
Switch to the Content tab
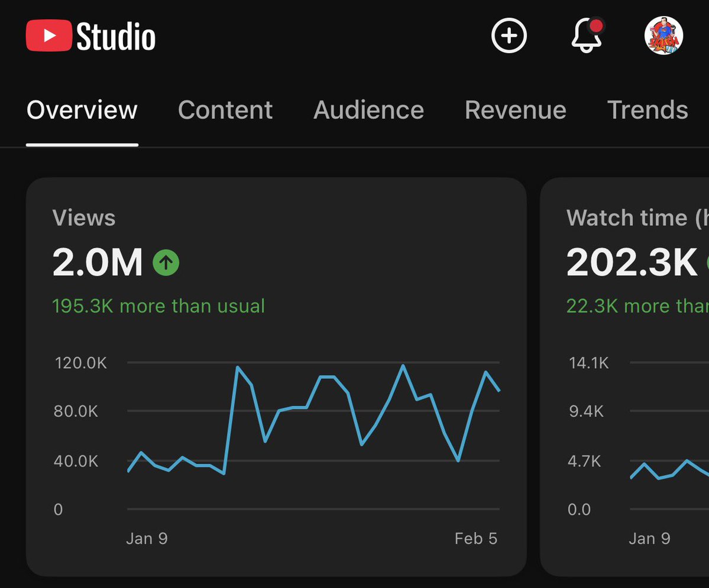(225, 111)
